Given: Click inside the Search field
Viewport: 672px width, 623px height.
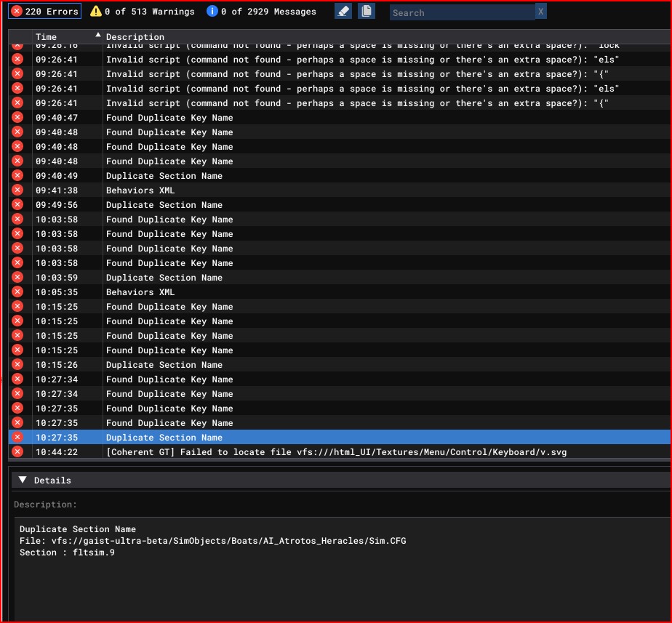Looking at the screenshot, I should click(x=462, y=12).
